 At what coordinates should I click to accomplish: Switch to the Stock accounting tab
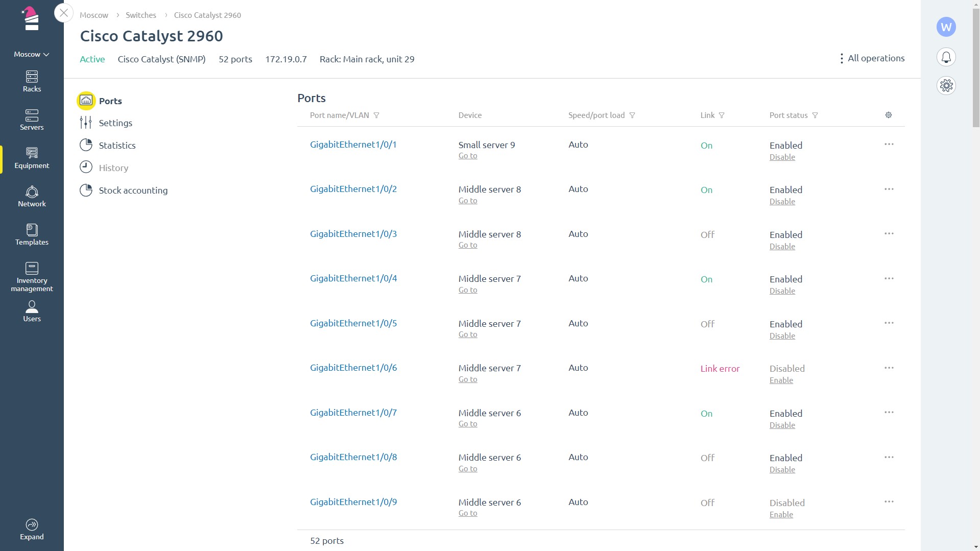pos(124,190)
